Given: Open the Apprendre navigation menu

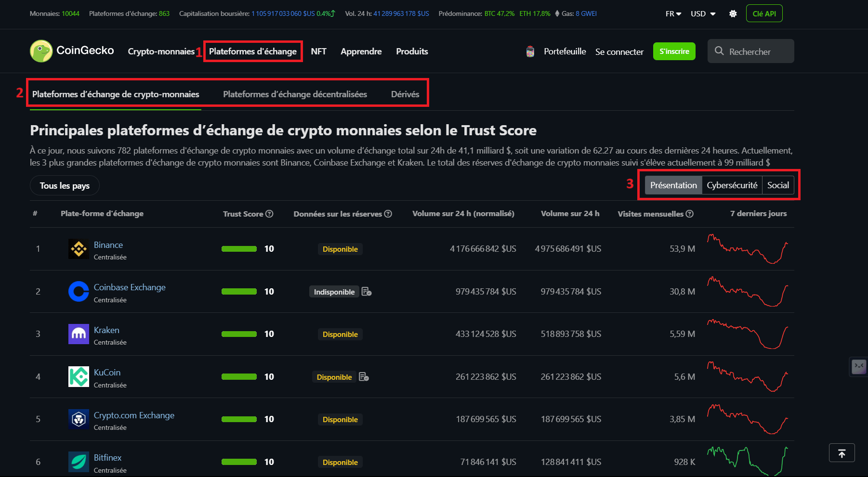Looking at the screenshot, I should click(x=361, y=52).
